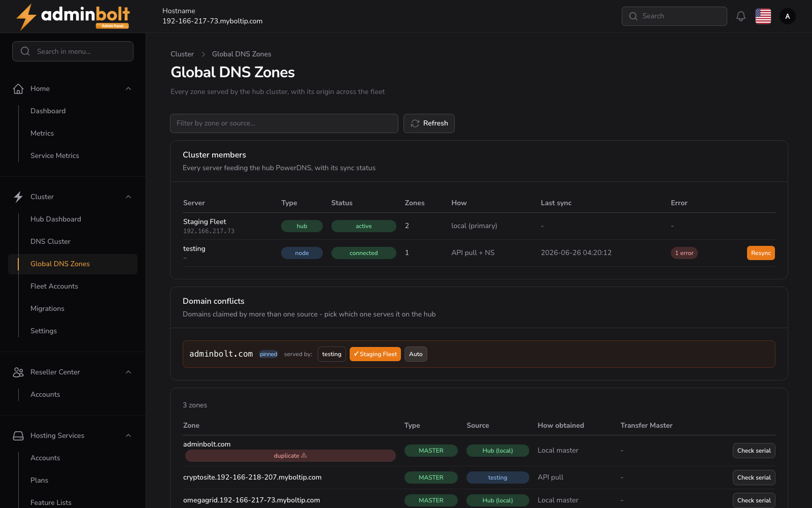Open Metrics in the sidebar
The image size is (812, 508).
pos(42,133)
